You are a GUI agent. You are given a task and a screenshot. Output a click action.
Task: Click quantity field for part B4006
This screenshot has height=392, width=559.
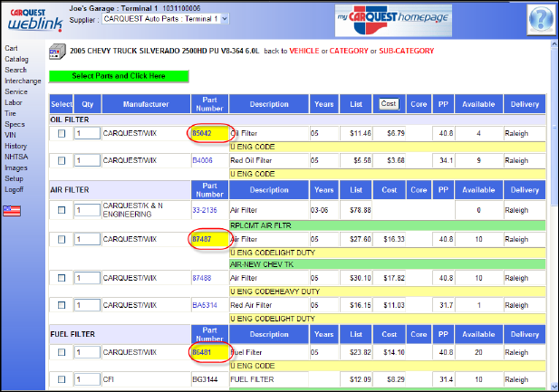coord(87,161)
